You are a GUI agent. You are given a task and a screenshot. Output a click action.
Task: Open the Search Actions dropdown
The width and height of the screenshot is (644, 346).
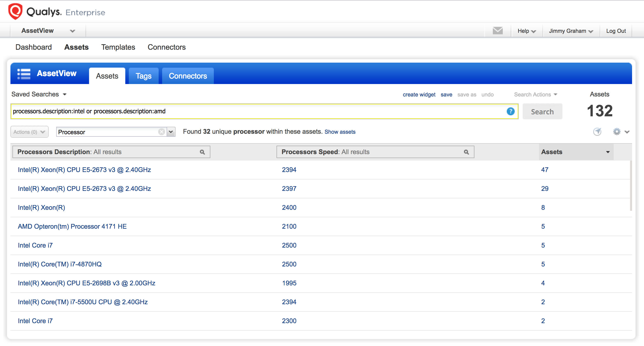click(x=535, y=94)
